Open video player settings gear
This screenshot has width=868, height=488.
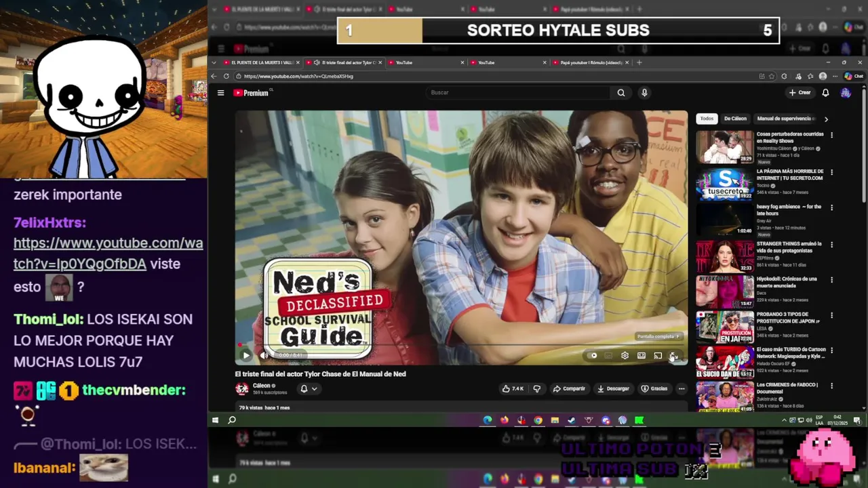click(625, 355)
